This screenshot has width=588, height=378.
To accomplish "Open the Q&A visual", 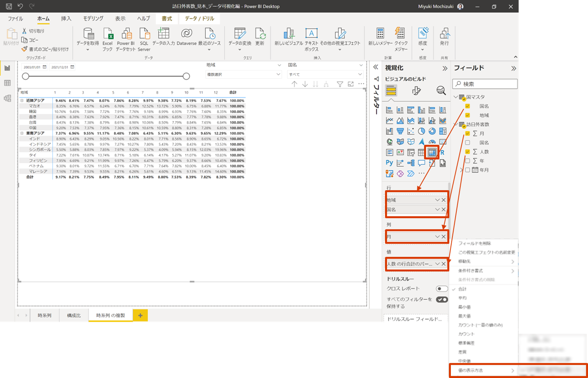I will 421,163.
